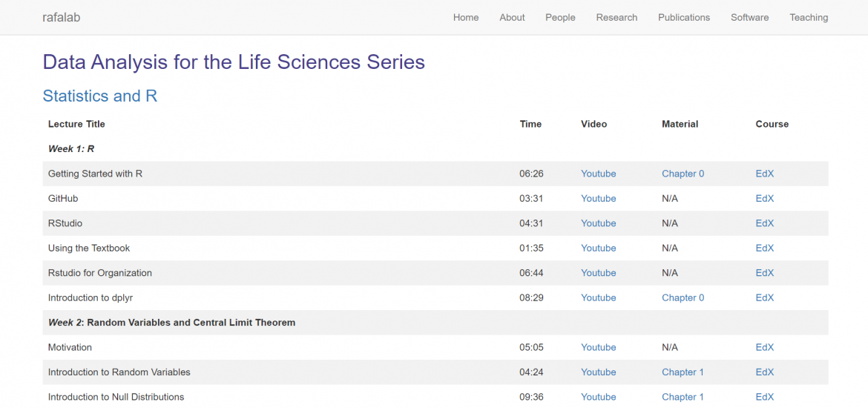
Task: Click EdX link for GitHub lecture
Action: pyautogui.click(x=764, y=198)
